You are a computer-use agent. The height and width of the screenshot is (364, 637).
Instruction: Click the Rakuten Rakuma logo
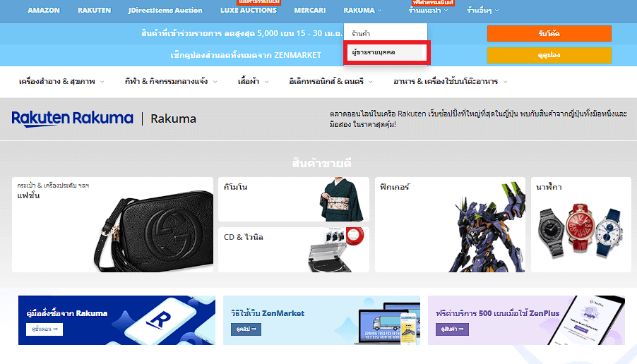click(72, 118)
